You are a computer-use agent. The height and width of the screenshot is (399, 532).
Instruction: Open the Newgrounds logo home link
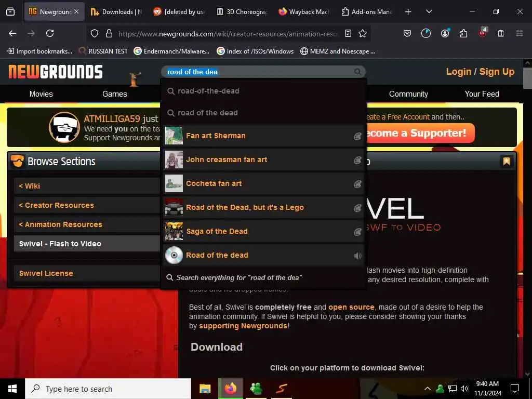tap(56, 72)
